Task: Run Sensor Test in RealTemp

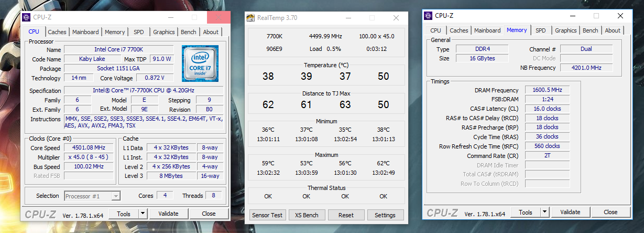Action: tap(267, 215)
